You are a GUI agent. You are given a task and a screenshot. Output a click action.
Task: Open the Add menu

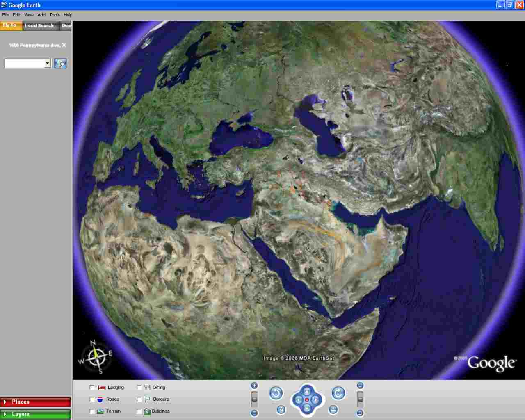41,15
